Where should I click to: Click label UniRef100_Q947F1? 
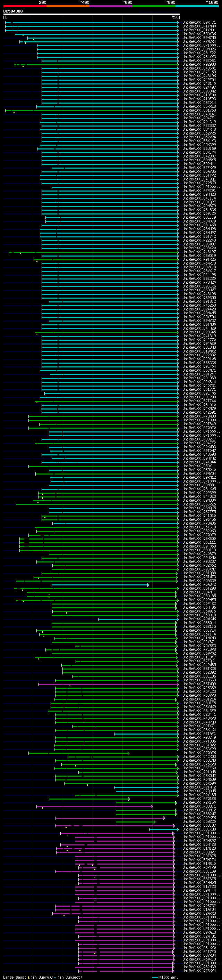(199, 118)
